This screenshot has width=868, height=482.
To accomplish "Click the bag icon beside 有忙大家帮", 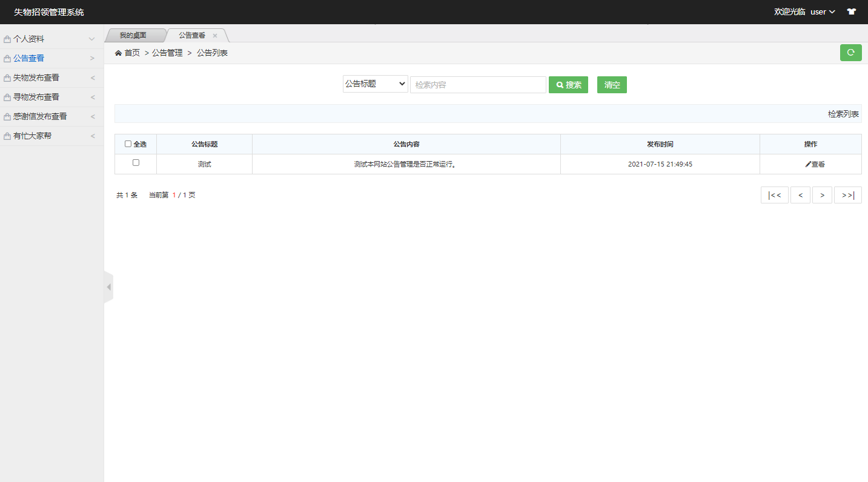I will tap(7, 136).
